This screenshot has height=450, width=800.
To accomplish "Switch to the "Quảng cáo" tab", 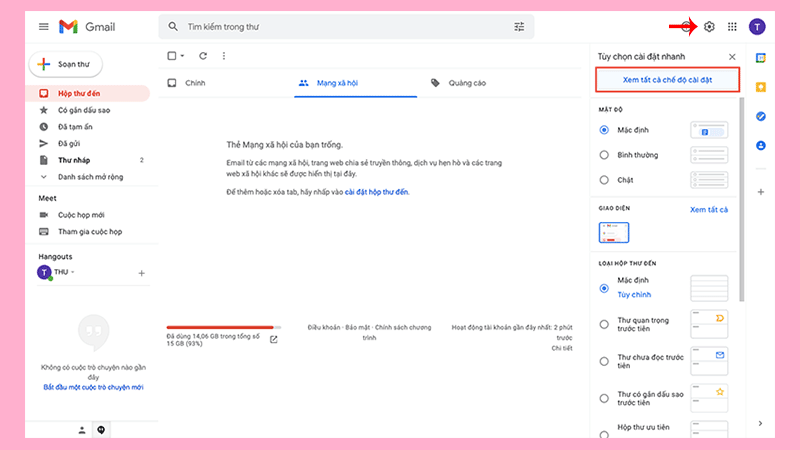I will pyautogui.click(x=460, y=83).
